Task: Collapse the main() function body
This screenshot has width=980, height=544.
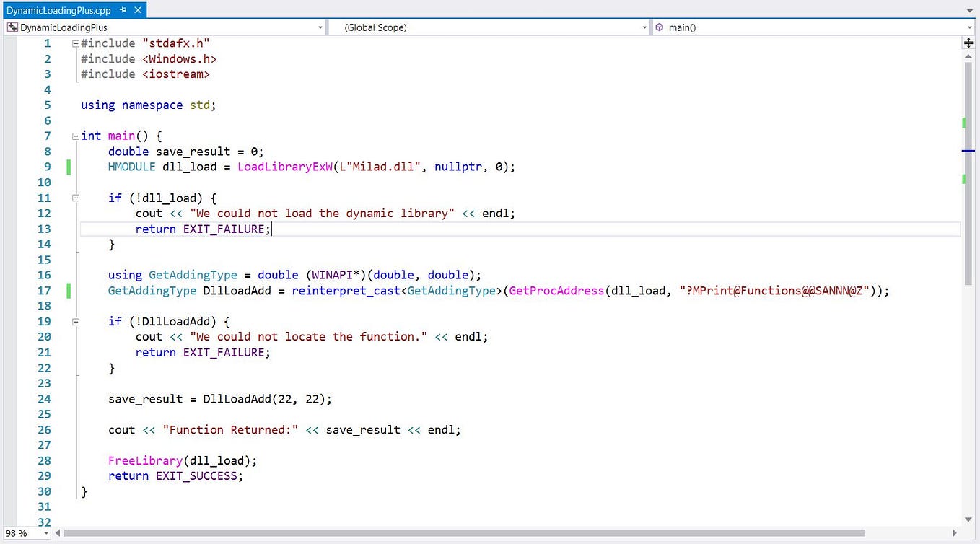Action: pos(75,136)
